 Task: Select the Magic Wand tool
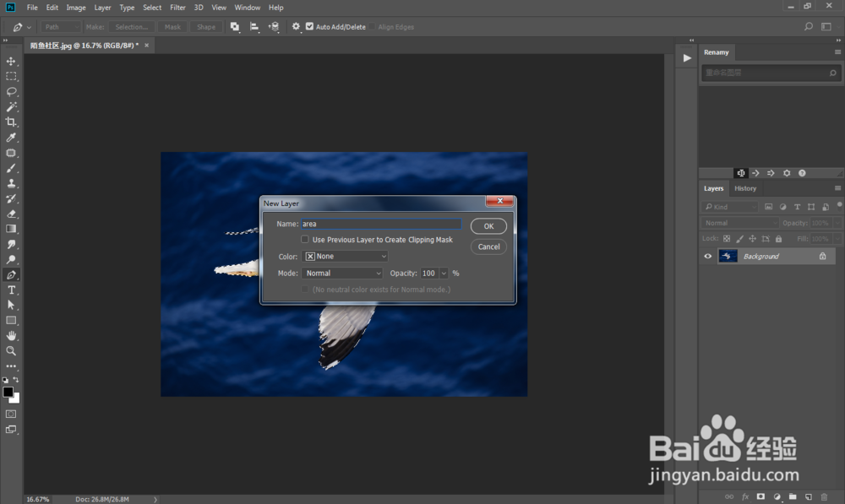(11, 106)
